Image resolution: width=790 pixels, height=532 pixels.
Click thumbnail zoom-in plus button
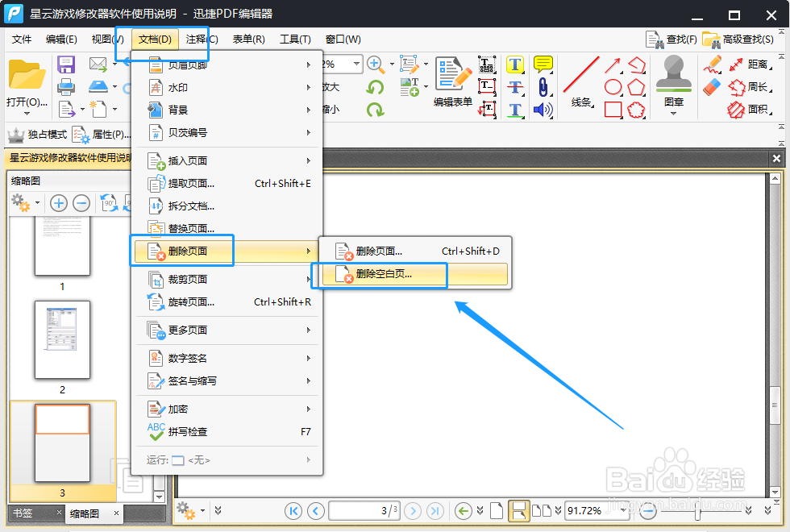pos(58,203)
